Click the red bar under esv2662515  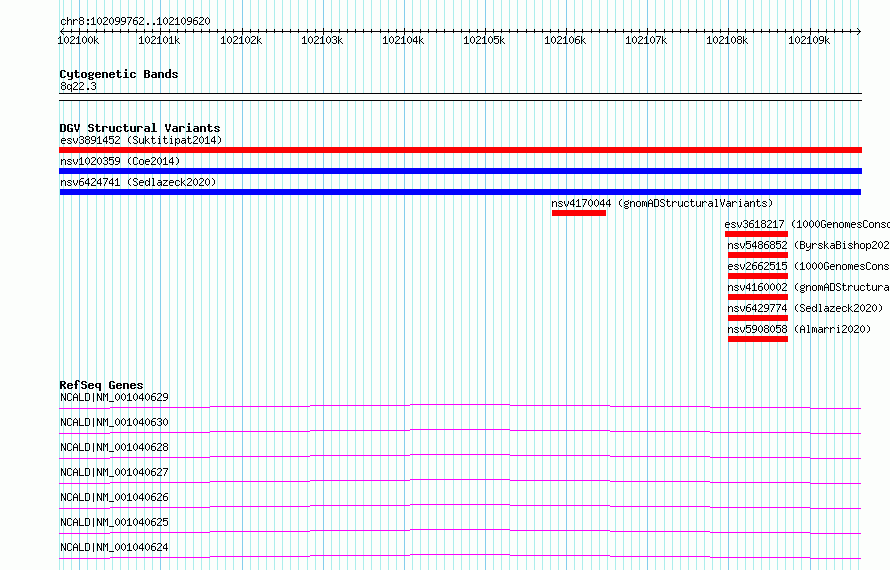758,276
